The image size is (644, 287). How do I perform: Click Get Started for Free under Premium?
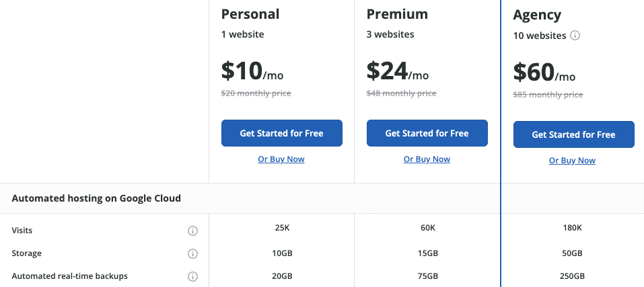click(x=427, y=133)
